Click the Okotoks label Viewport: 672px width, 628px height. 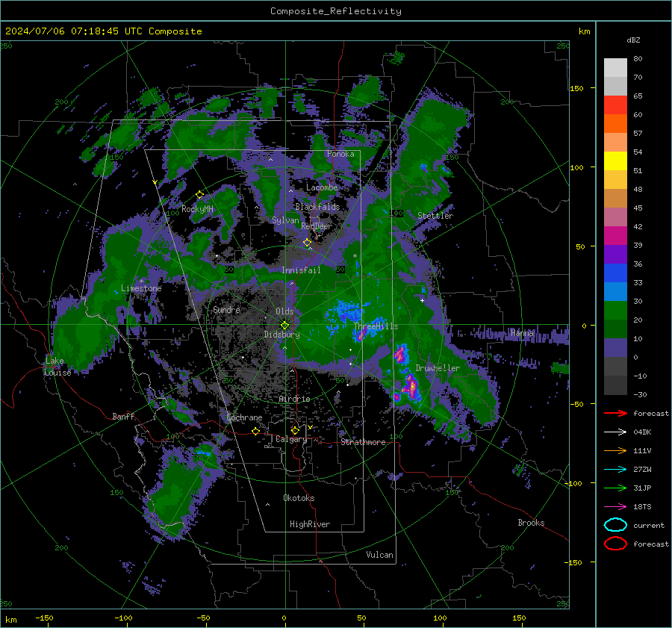tap(299, 498)
